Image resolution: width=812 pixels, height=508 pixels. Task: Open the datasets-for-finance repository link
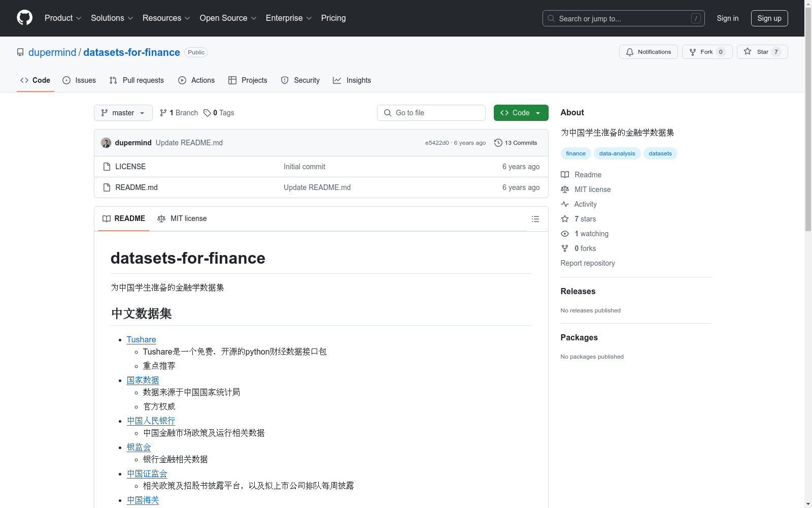click(131, 52)
